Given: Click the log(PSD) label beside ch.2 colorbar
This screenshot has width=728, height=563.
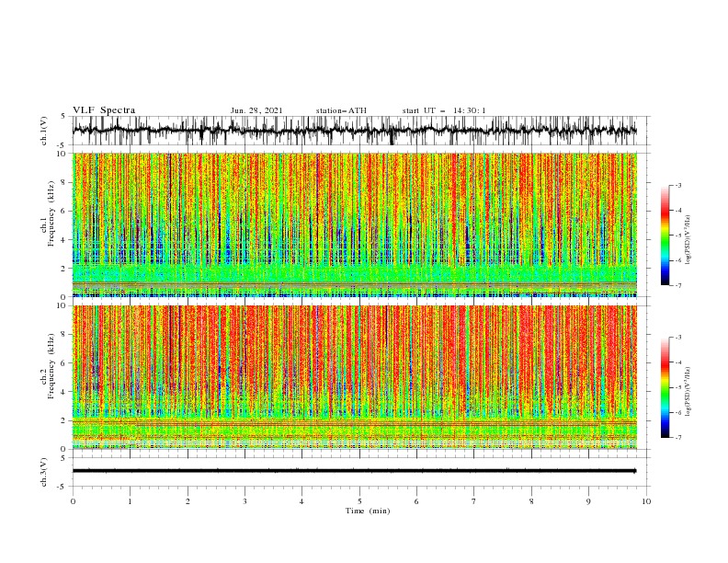Looking at the screenshot, I should (x=688, y=393).
